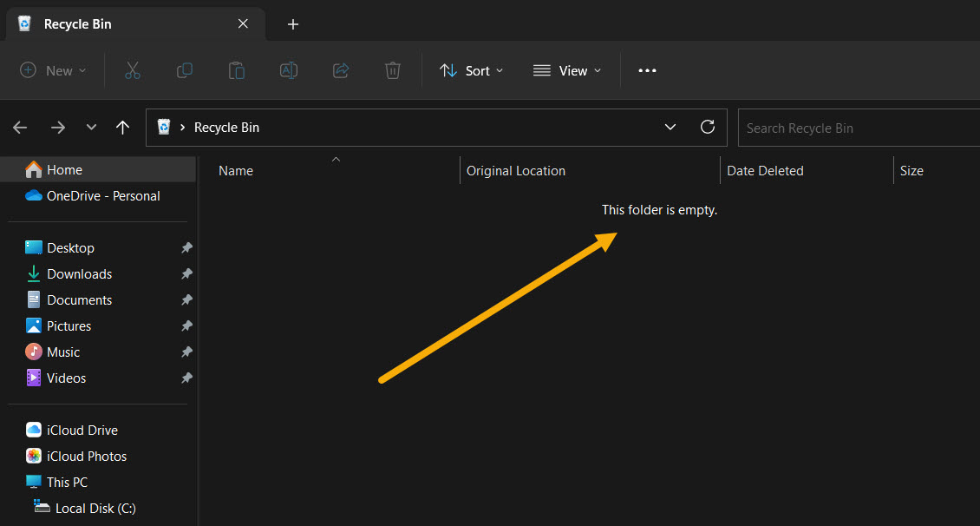Screen dimensions: 980x526
Task: Click the Delete trash can icon
Action: (393, 70)
